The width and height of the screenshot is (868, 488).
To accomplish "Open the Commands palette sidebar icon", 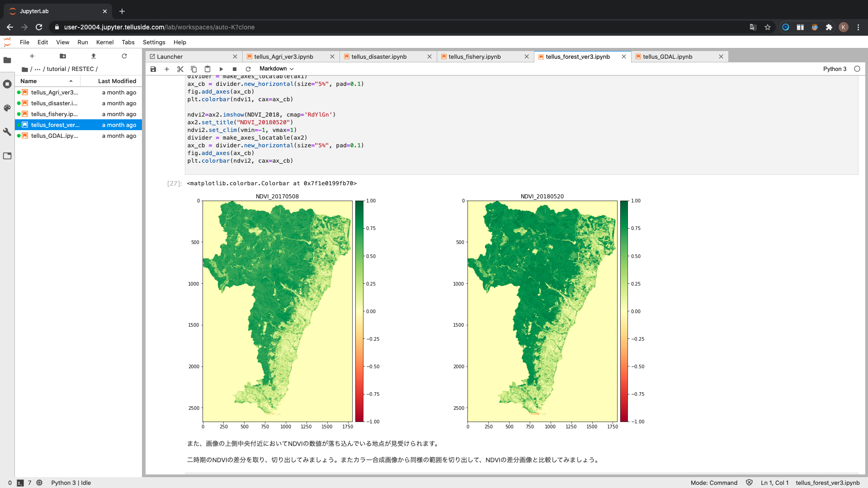I will coord(7,108).
